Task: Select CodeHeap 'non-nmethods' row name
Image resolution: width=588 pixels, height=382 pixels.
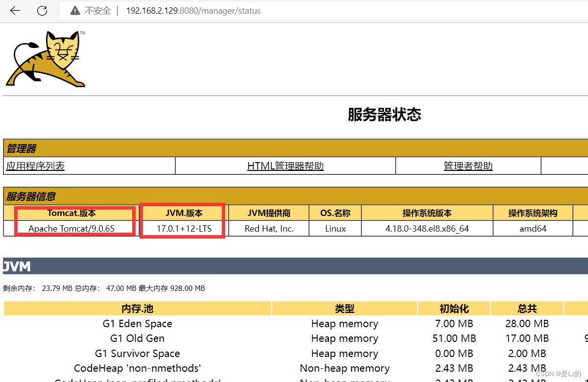Action: coord(138,368)
